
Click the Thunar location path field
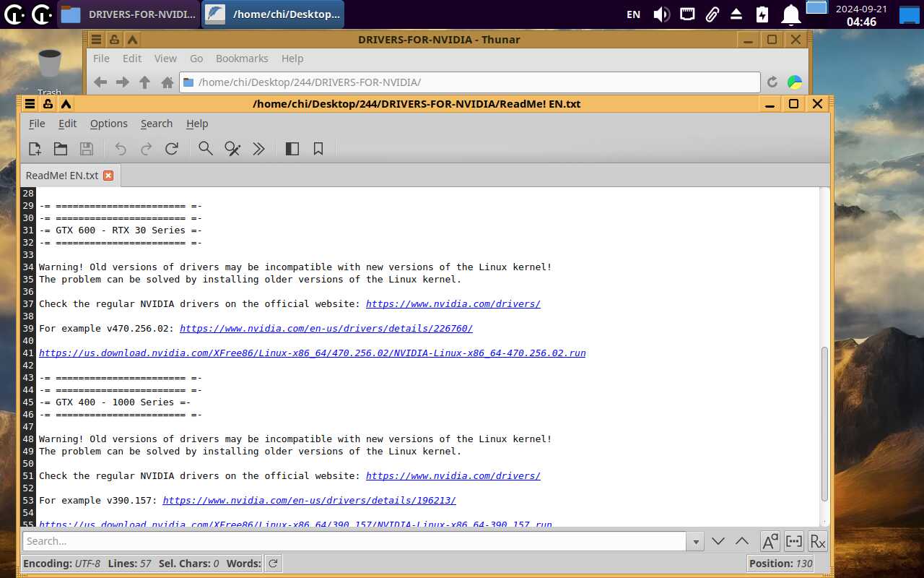[470, 82]
